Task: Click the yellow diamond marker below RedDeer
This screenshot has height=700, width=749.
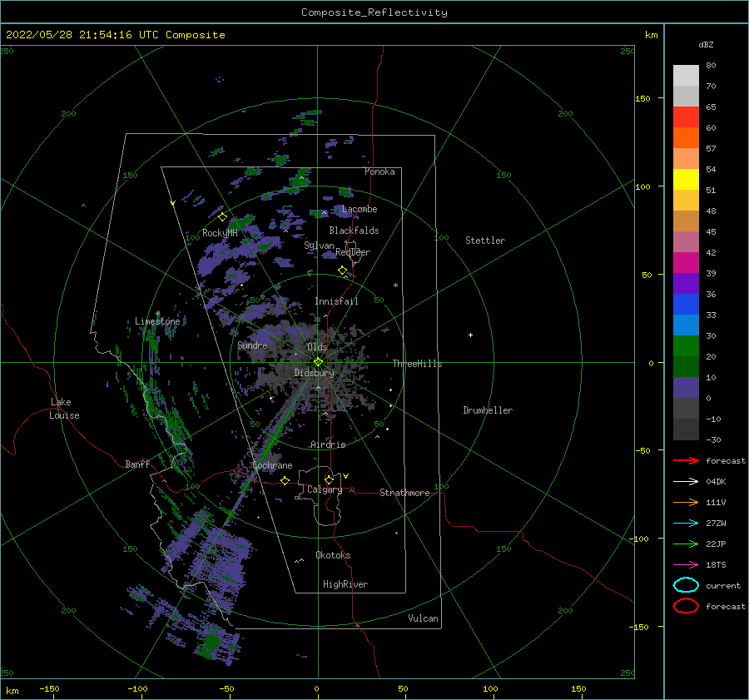Action: [343, 270]
